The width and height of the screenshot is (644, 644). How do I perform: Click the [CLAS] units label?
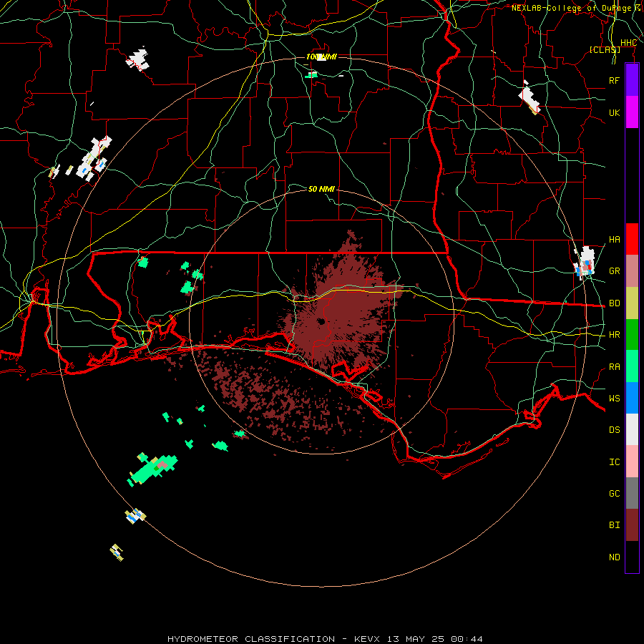(605, 49)
